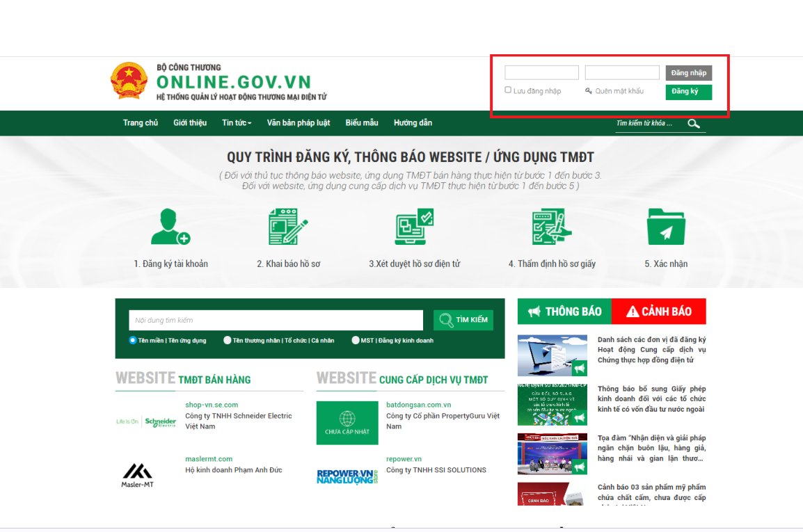Click the national emblem logo icon
This screenshot has height=532, width=803.
pos(129,81)
